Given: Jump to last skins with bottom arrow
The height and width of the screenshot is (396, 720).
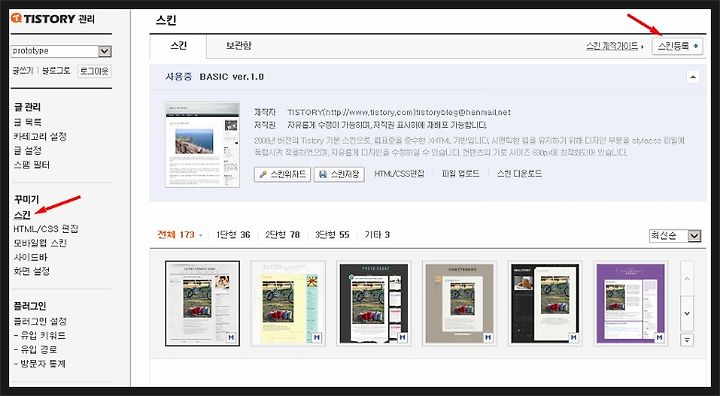Looking at the screenshot, I should [687, 340].
